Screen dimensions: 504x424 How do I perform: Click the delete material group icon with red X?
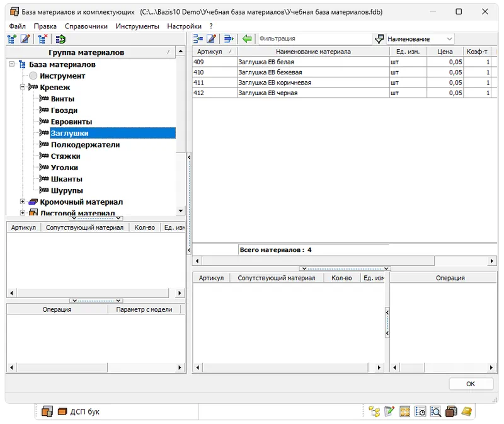point(43,39)
